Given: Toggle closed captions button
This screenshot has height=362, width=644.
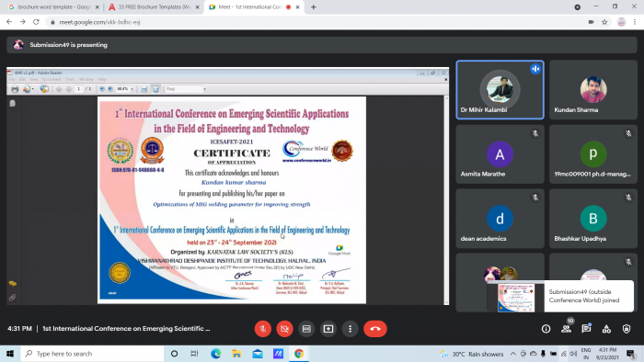Looking at the screenshot, I should click(x=306, y=329).
